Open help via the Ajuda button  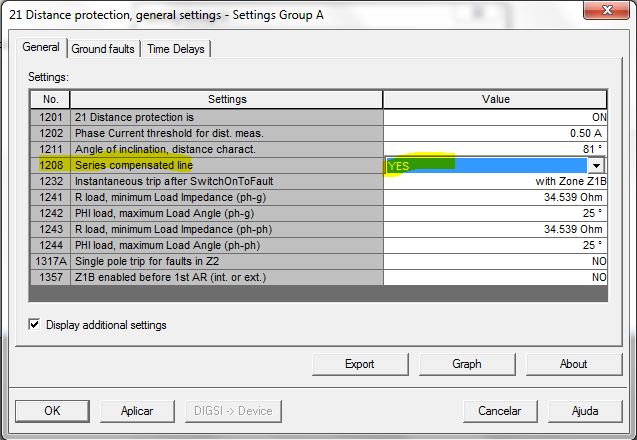point(584,411)
